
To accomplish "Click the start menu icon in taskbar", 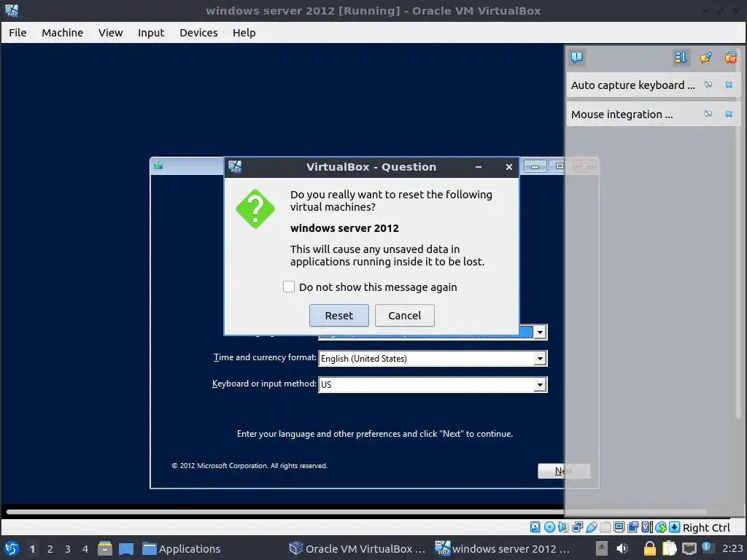I will click(12, 548).
